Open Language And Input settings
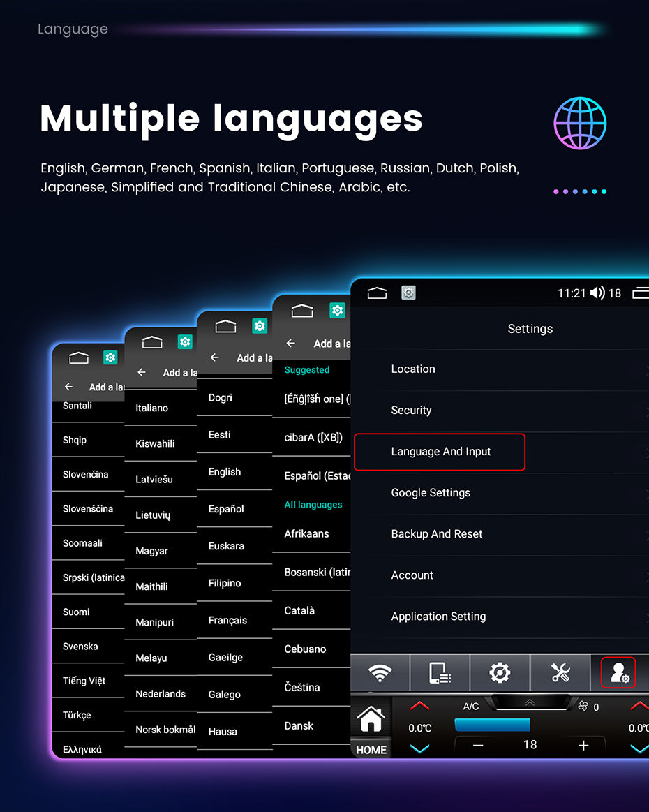649x812 pixels. pyautogui.click(x=440, y=452)
